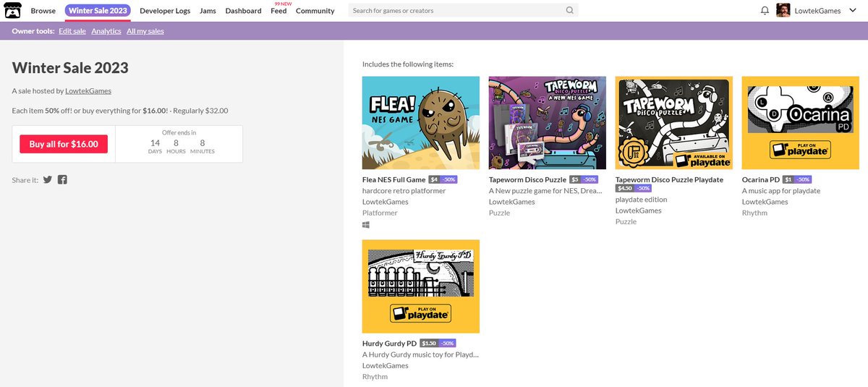Open the LowtekGames host link

click(x=88, y=90)
